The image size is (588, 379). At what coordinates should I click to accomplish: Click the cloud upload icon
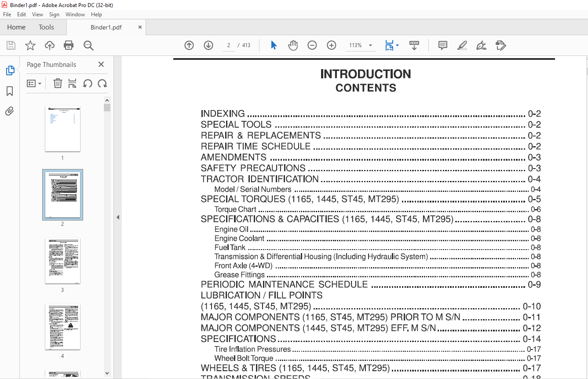pos(50,45)
